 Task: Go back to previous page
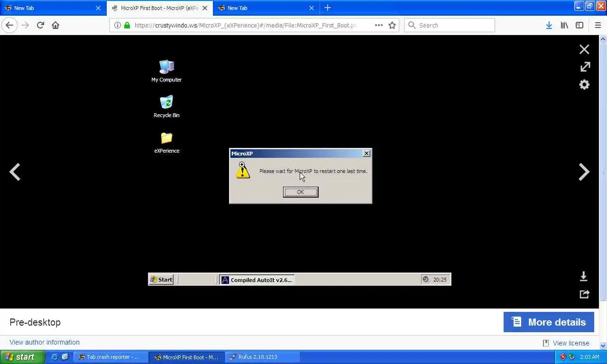[9, 25]
